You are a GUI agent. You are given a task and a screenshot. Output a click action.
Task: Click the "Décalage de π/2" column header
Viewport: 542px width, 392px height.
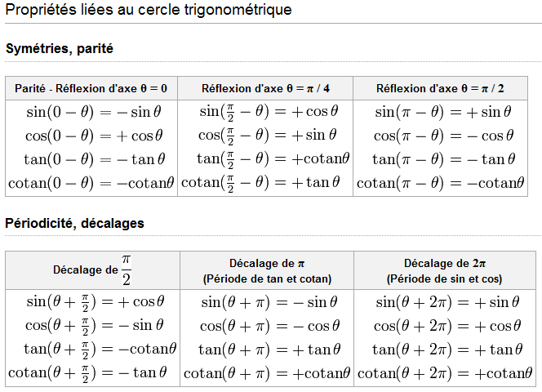coord(92,270)
